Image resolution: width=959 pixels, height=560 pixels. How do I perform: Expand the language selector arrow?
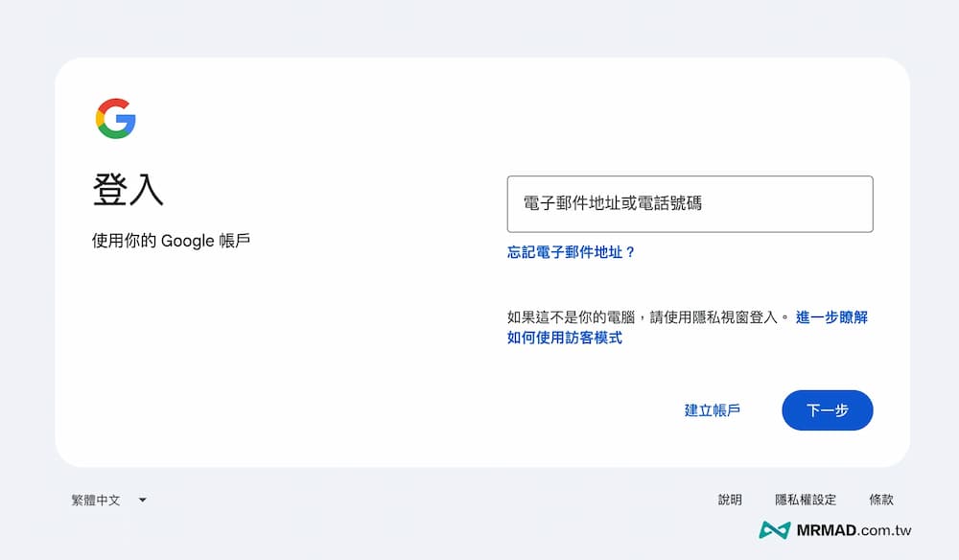(141, 500)
